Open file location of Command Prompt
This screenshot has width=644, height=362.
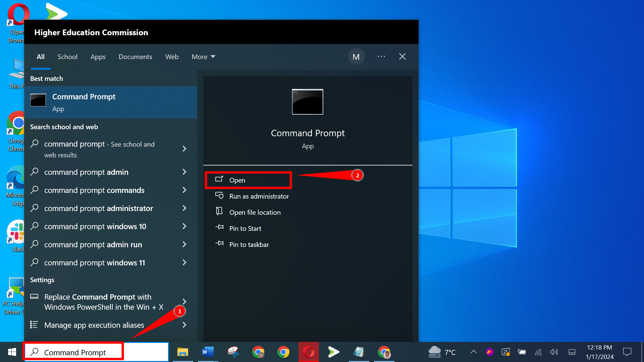tap(255, 212)
